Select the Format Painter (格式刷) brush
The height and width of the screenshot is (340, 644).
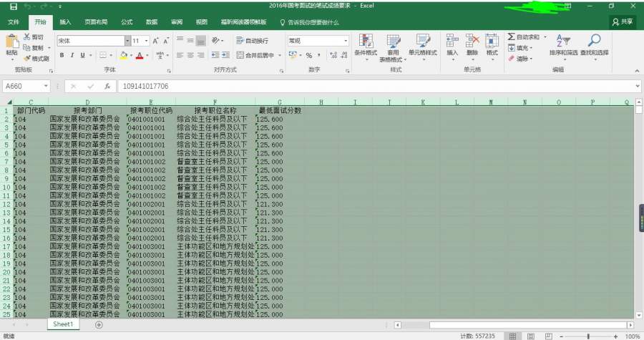[27, 58]
